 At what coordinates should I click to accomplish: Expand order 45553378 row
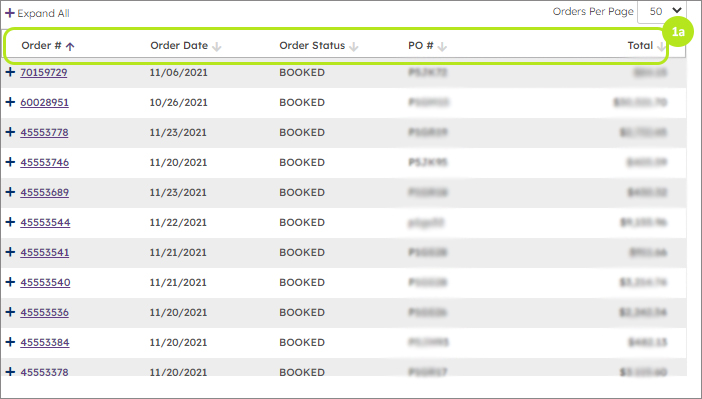pyautogui.click(x=10, y=372)
